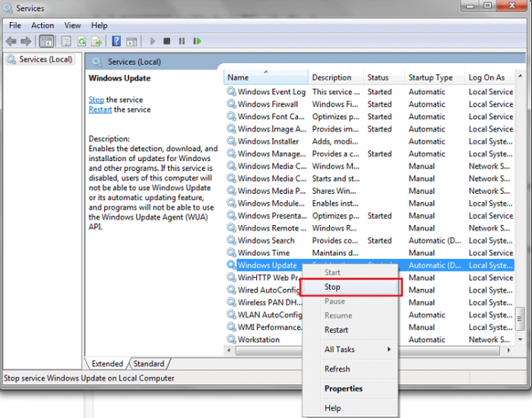Image resolution: width=532 pixels, height=418 pixels.
Task: Click the vertical scrollbar down arrow
Action: point(520,339)
